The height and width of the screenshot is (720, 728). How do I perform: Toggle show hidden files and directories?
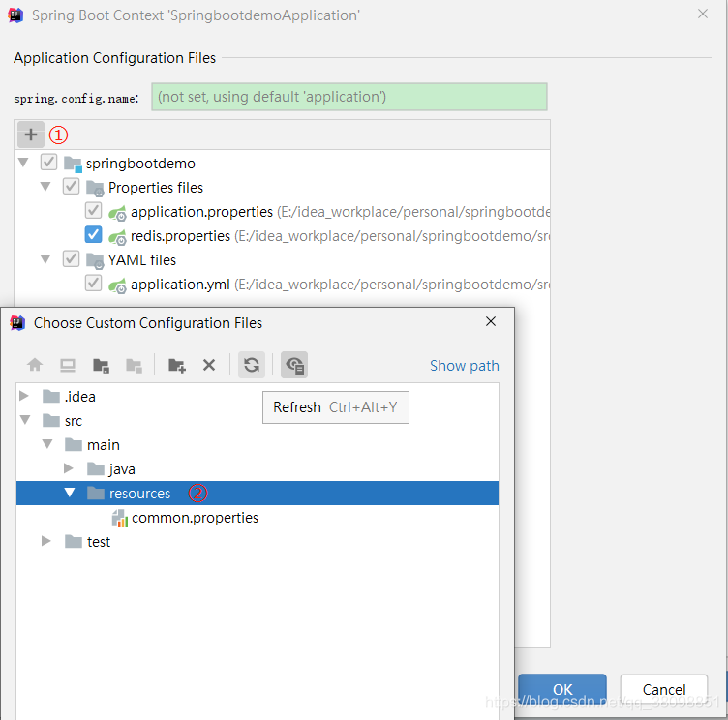[x=294, y=365]
